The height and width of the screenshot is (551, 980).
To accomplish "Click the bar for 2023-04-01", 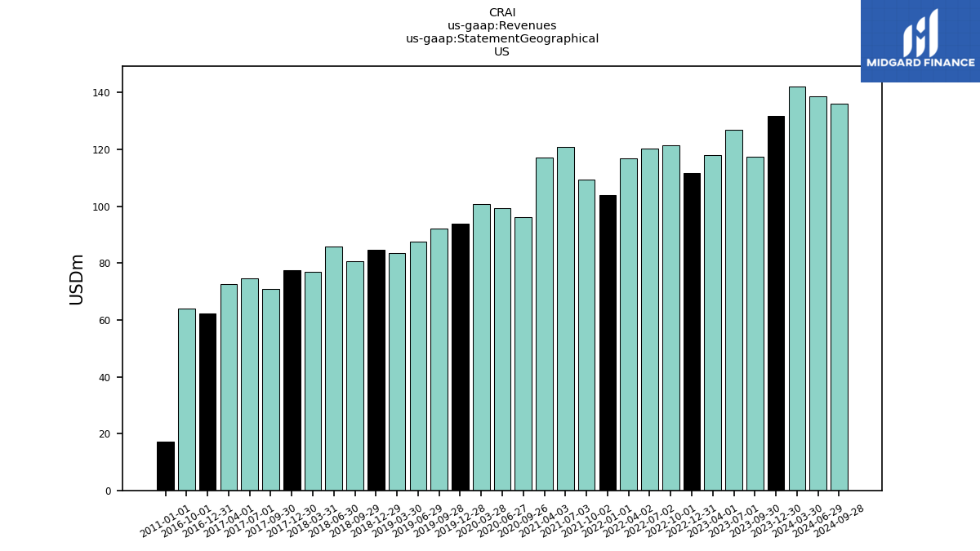I will click(x=713, y=322).
